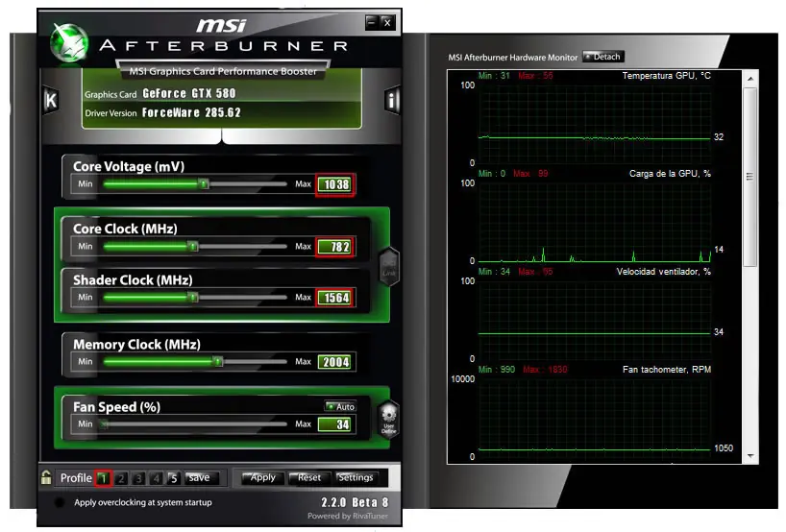Detach the hardware monitor window

pos(603,57)
